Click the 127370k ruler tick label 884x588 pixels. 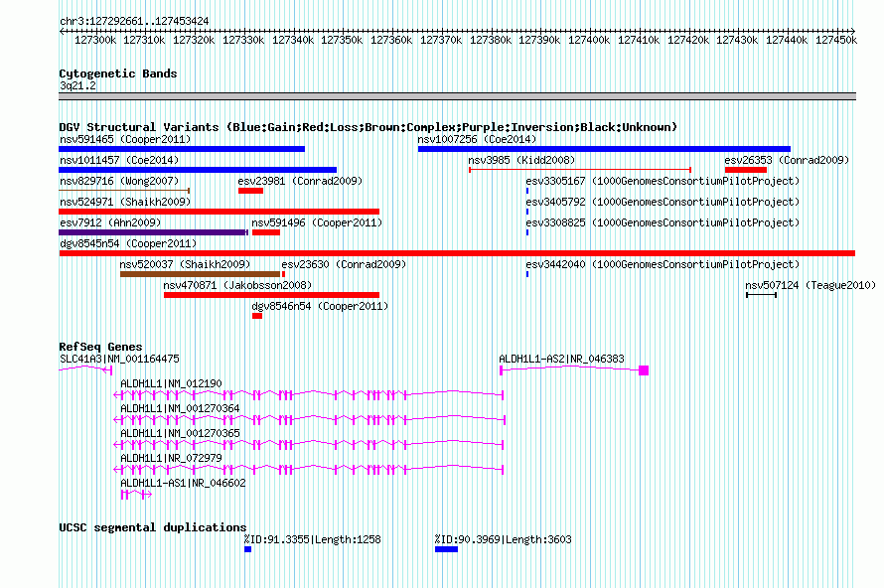tap(441, 40)
